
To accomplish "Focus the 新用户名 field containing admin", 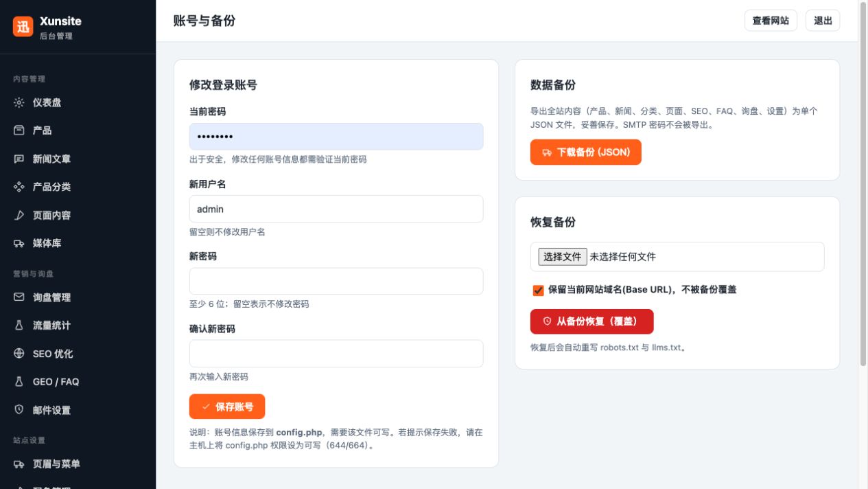I will click(x=336, y=209).
